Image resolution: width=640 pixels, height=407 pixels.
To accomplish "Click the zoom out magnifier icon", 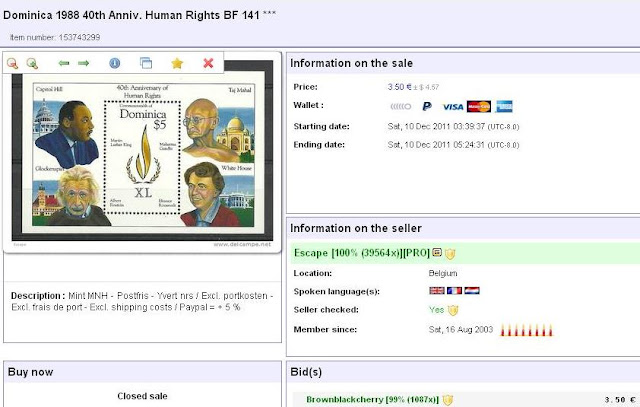I will 12,63.
